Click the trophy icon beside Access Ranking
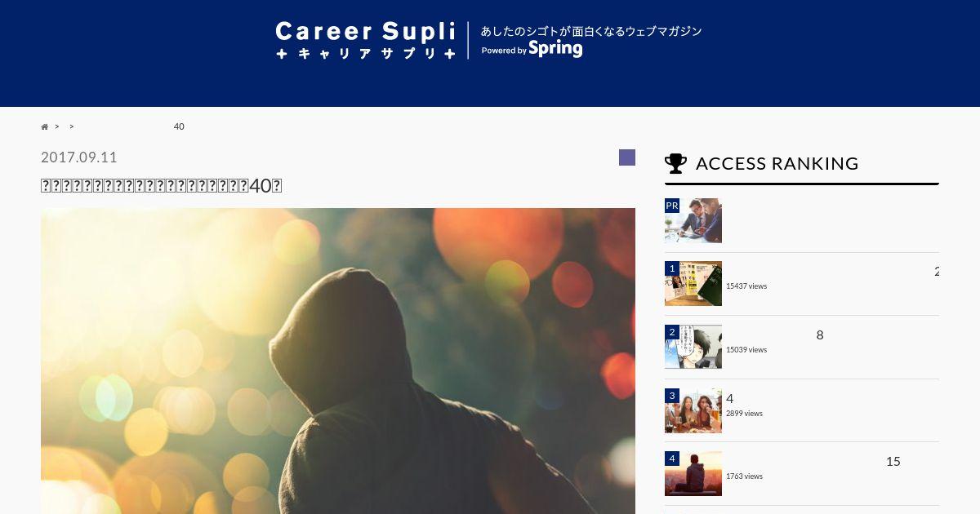The width and height of the screenshot is (980, 514). [x=675, y=164]
